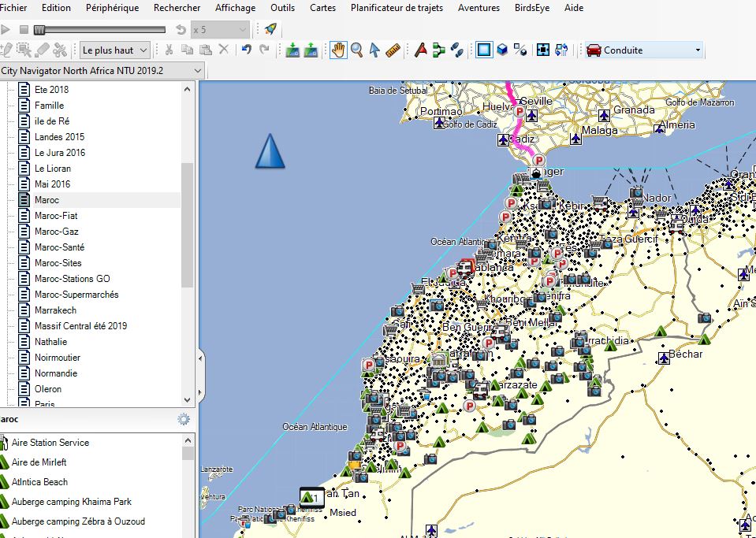
Task: Open Auberge camping Khaima Park waypoint
Action: [72, 502]
